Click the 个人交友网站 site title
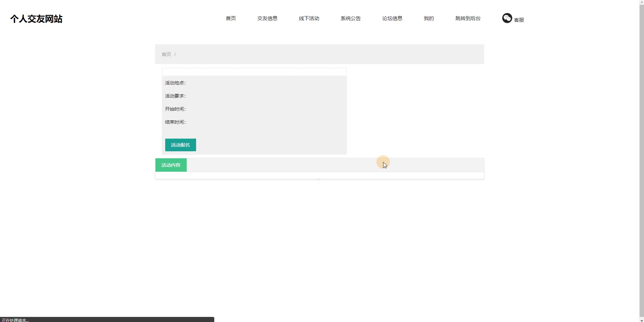This screenshot has width=644, height=322. (36, 19)
